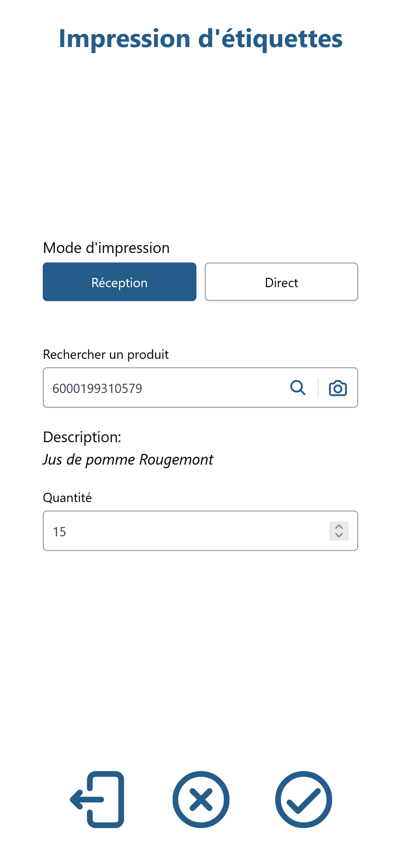Cancel using the circled X icon
This screenshot has height=868, width=401.
point(201,799)
